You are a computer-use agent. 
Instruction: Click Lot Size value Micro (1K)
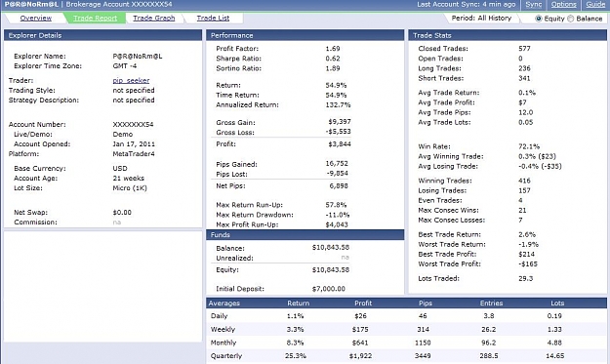coord(130,187)
